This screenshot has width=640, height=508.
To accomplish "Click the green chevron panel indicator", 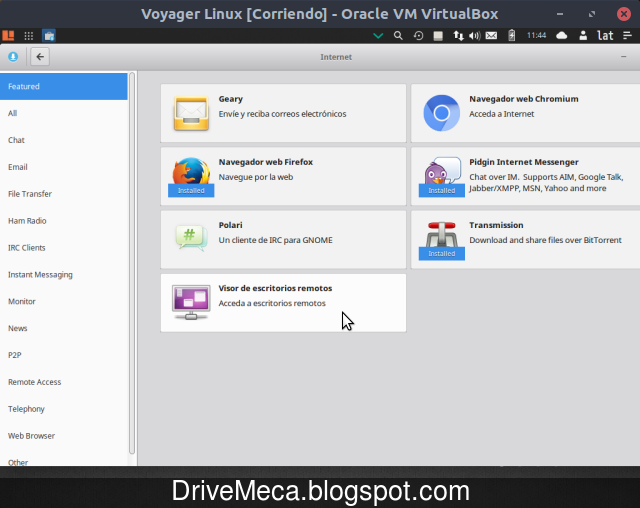I will pyautogui.click(x=378, y=36).
